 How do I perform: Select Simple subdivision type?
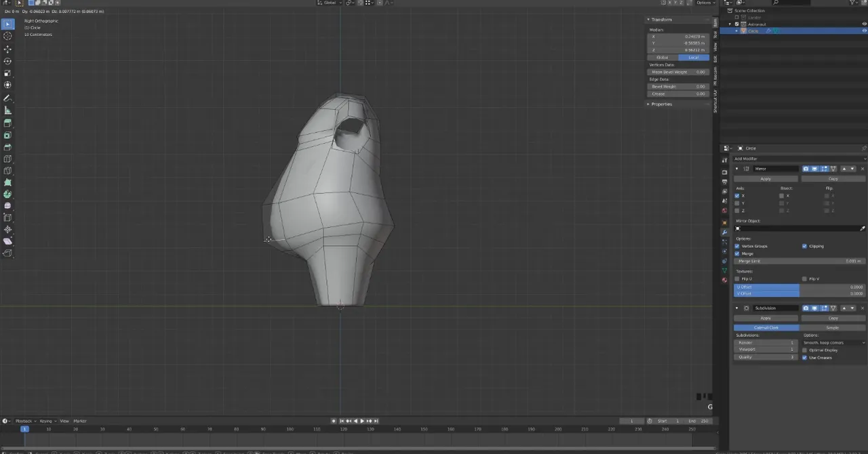(832, 328)
